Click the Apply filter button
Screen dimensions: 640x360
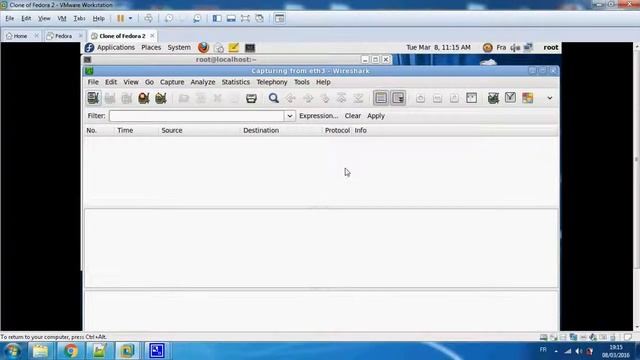tap(376, 116)
